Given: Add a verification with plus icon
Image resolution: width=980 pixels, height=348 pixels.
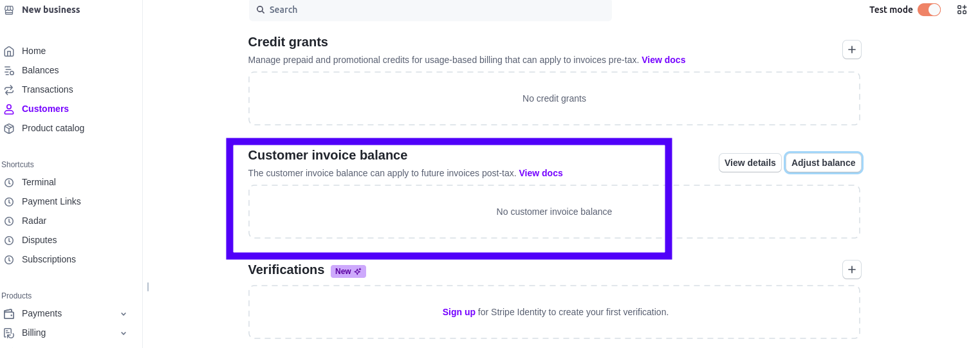Looking at the screenshot, I should pyautogui.click(x=852, y=270).
